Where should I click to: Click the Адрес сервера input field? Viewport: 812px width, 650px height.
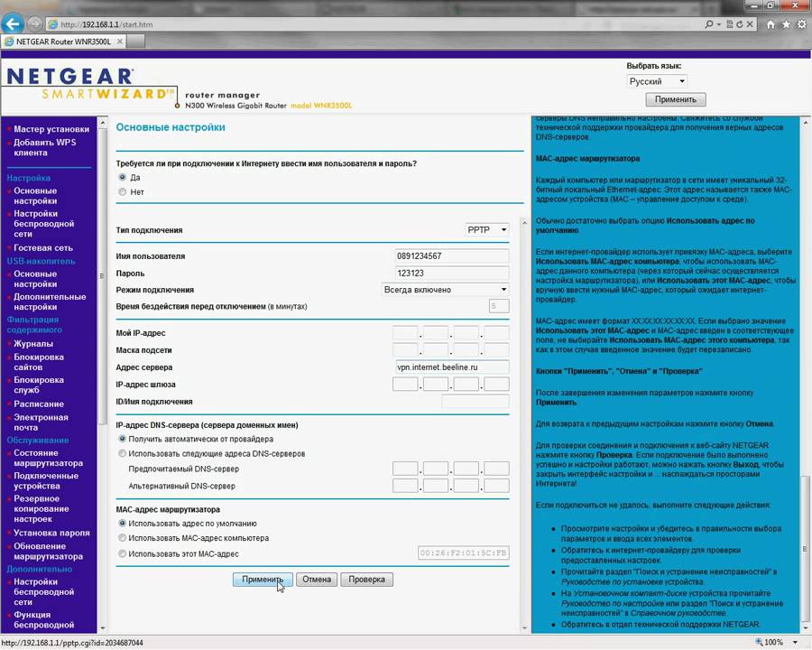452,367
